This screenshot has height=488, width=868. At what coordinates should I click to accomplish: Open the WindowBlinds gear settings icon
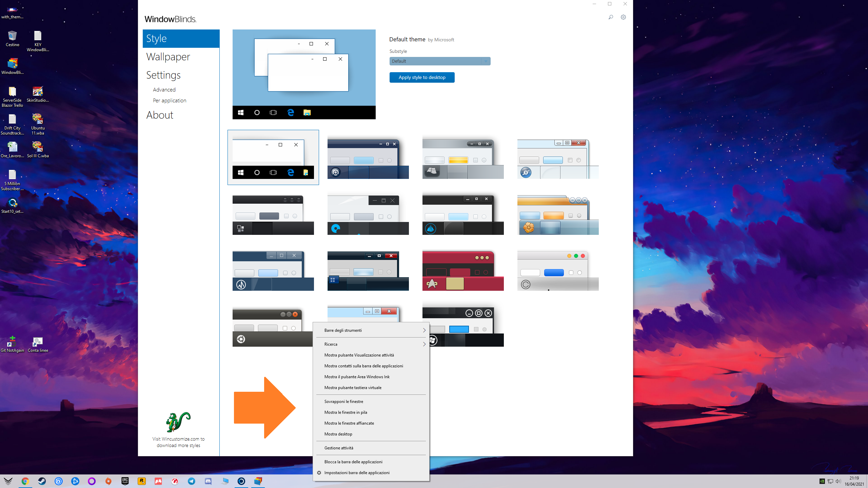623,17
